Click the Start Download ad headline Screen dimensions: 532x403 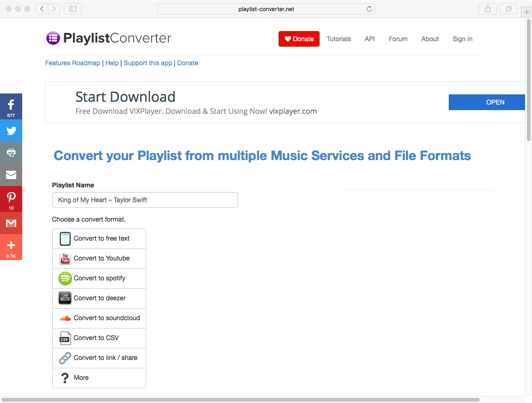click(x=125, y=97)
